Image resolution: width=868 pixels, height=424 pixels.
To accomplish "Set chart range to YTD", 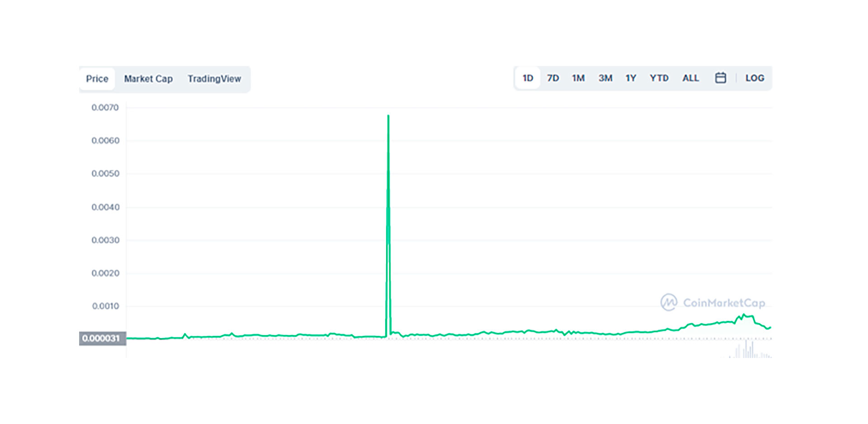I will coord(659,78).
